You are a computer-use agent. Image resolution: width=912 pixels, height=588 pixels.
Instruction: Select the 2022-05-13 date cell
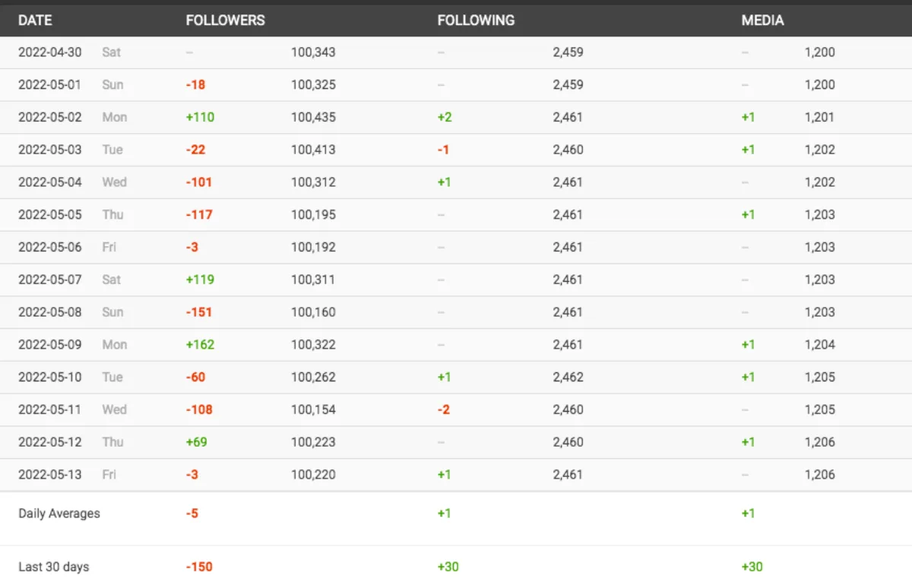point(49,475)
